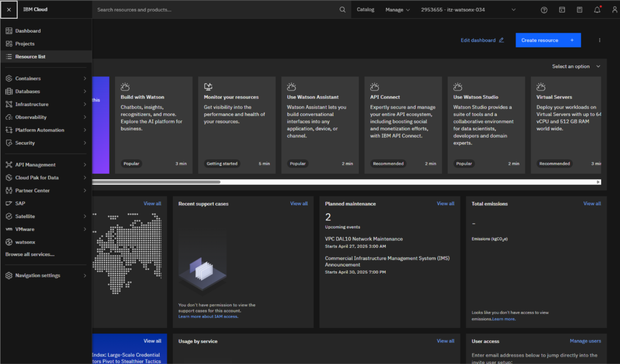Open watsonx from the navigation menu
This screenshot has width=620, height=364.
click(46, 242)
